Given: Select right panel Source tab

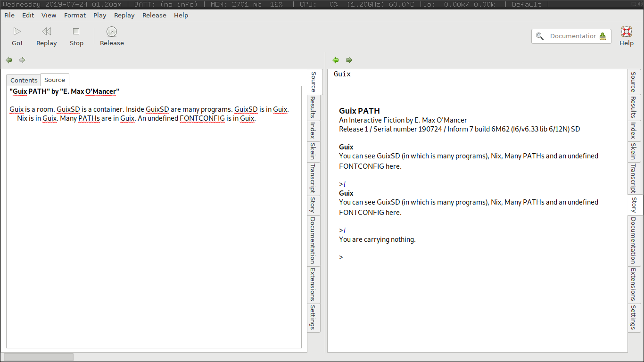Looking at the screenshot, I should tap(634, 82).
